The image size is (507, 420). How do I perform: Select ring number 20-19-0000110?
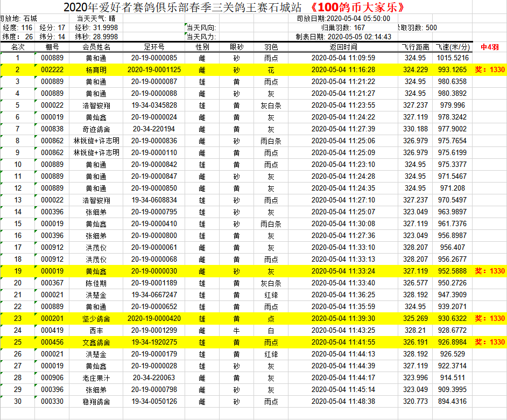pyautogui.click(x=154, y=153)
